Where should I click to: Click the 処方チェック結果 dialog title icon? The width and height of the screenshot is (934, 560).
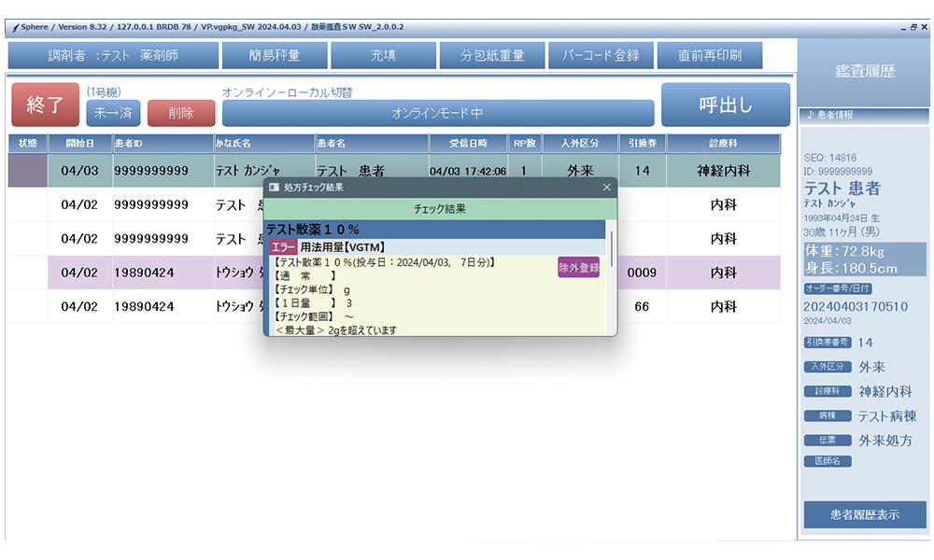[x=274, y=188]
